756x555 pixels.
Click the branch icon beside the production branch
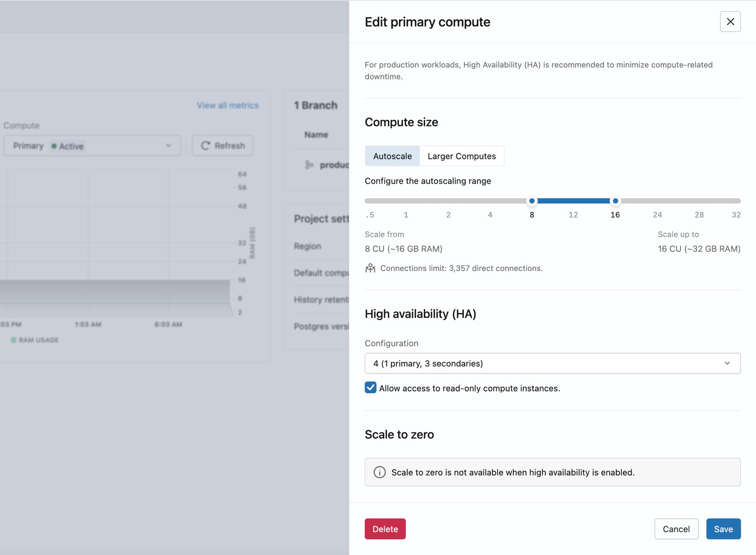(309, 165)
